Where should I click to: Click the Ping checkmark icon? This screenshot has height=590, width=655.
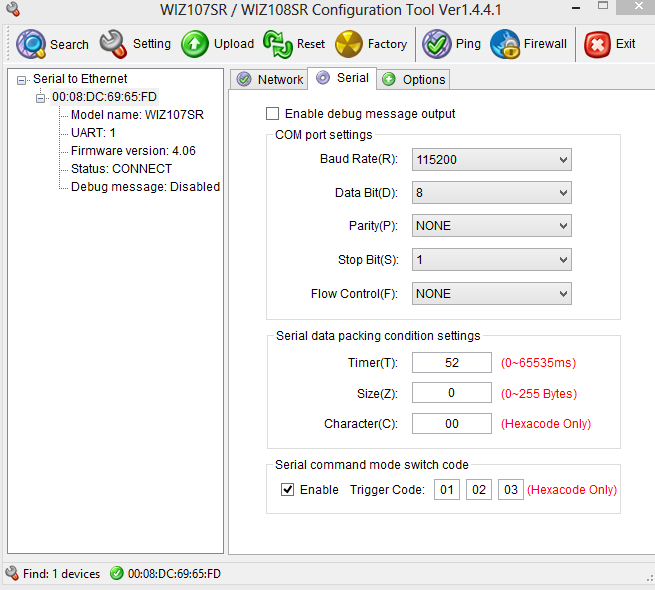(437, 44)
